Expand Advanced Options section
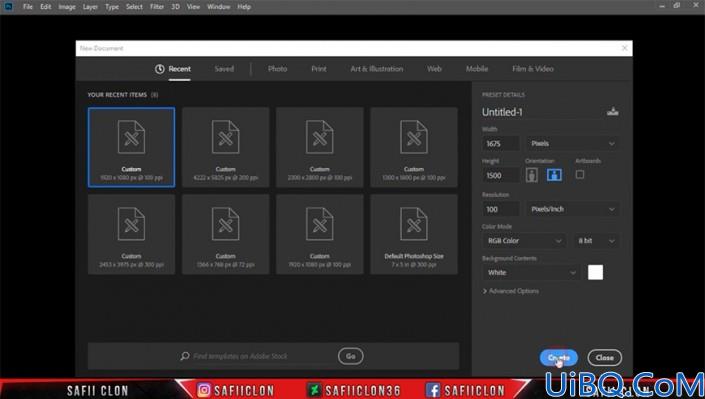Image resolution: width=705 pixels, height=399 pixels. click(511, 291)
